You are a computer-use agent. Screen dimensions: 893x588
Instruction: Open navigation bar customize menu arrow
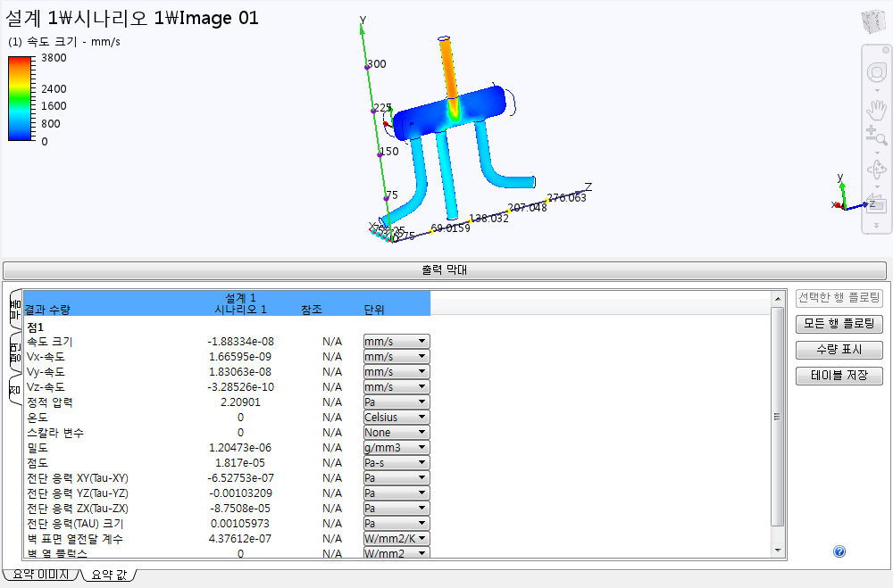(x=877, y=226)
